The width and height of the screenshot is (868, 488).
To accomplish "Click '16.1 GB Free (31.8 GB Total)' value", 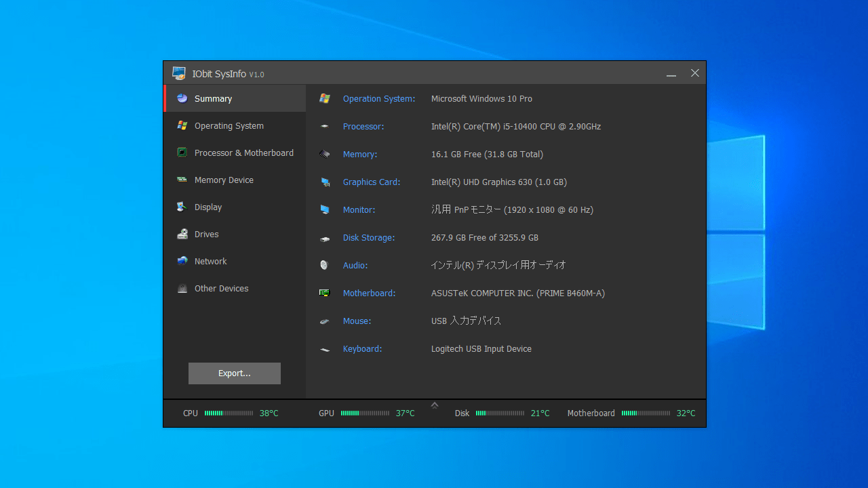I will tap(487, 154).
